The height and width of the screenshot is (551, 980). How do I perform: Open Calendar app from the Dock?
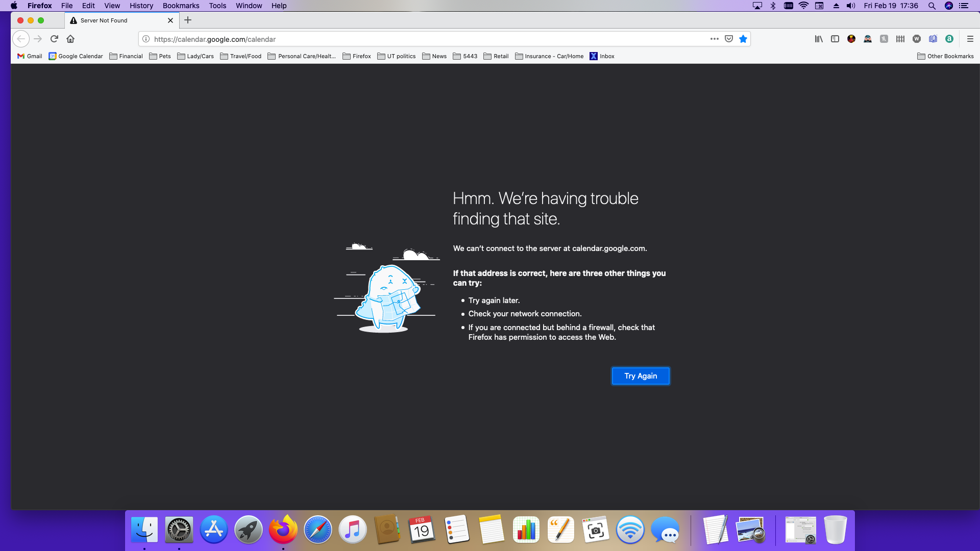[x=422, y=530]
